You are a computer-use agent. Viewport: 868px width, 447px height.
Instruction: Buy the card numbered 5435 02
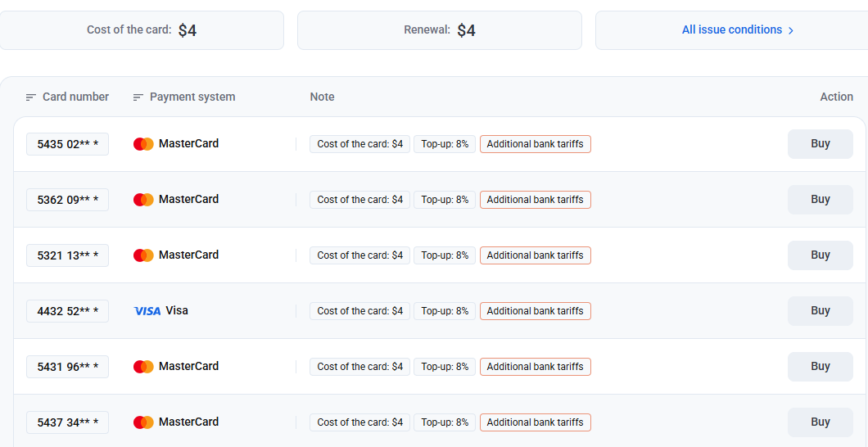(x=820, y=144)
